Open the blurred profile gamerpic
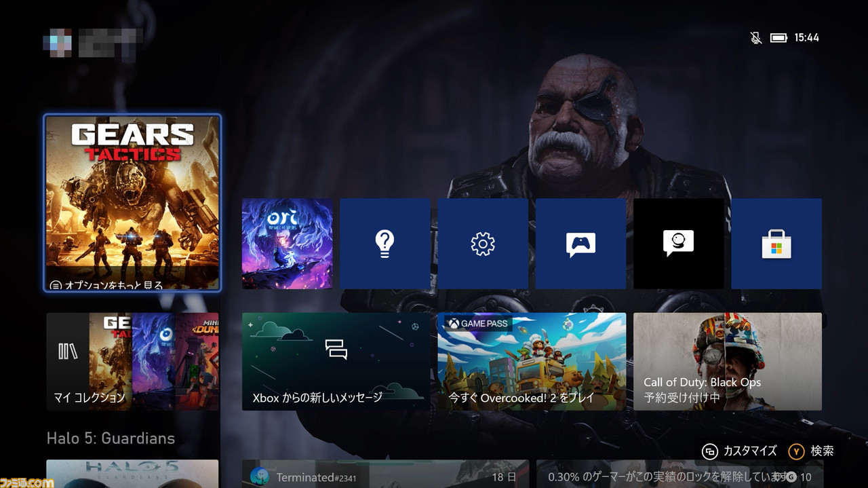This screenshot has height=488, width=868. point(58,42)
